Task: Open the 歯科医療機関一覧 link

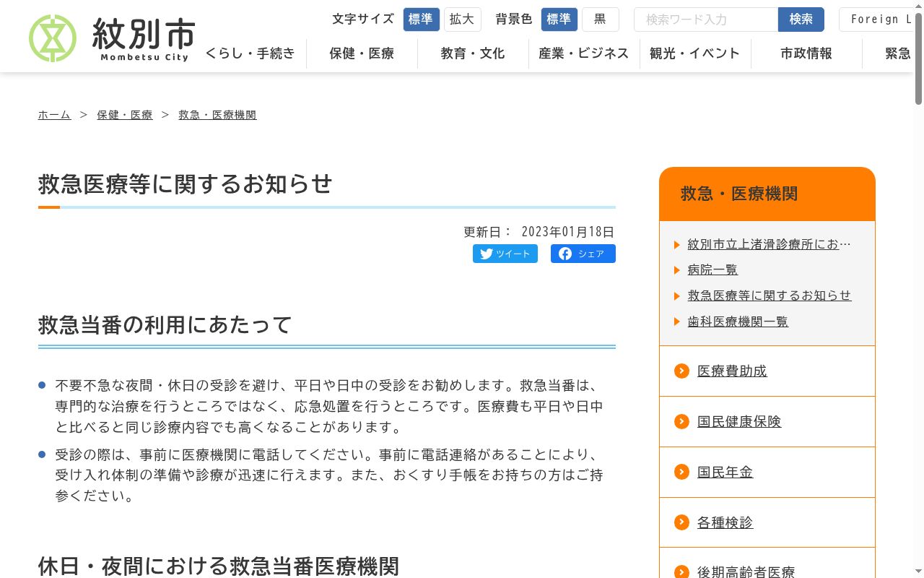Action: (738, 322)
